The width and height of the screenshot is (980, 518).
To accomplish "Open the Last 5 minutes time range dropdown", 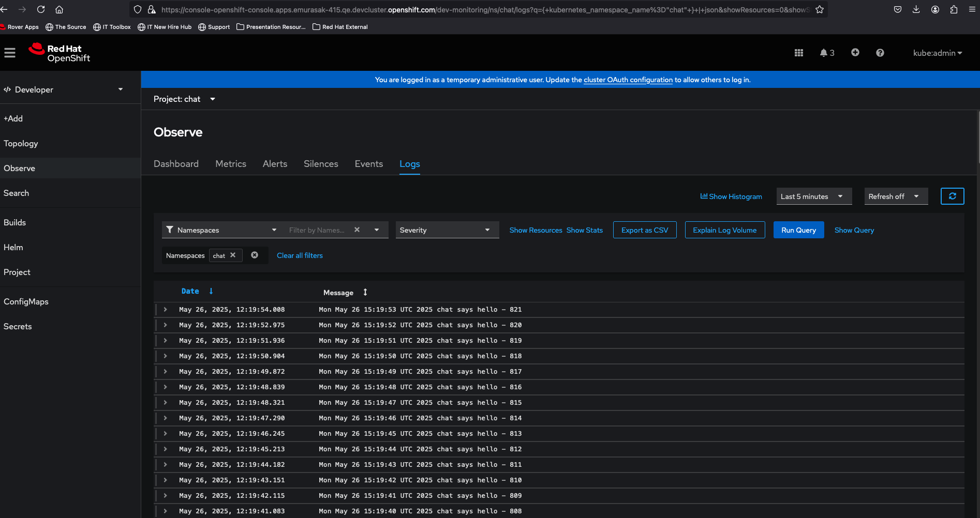I will tap(813, 196).
